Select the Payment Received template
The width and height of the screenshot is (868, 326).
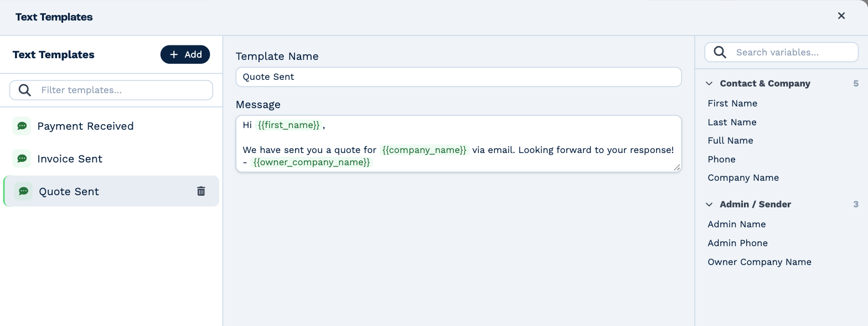[x=111, y=126]
